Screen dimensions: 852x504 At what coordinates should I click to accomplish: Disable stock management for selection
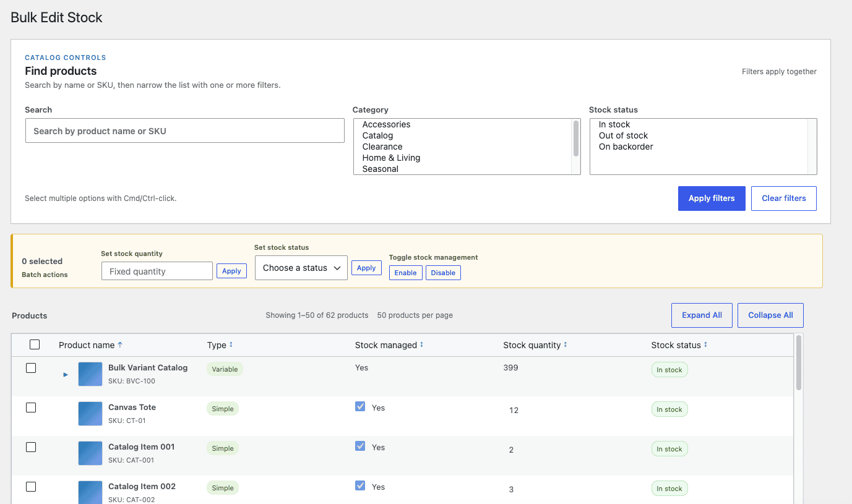pyautogui.click(x=443, y=273)
